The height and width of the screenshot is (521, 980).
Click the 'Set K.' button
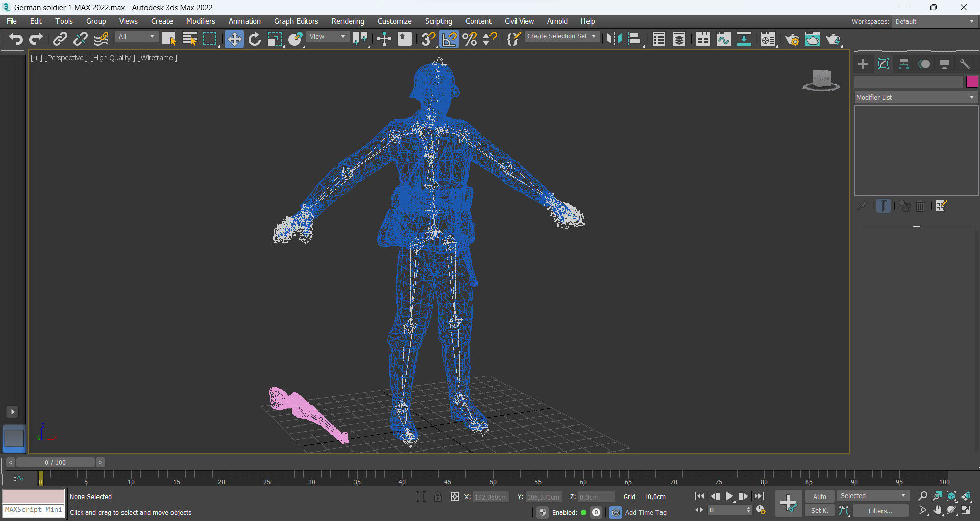[x=820, y=510]
